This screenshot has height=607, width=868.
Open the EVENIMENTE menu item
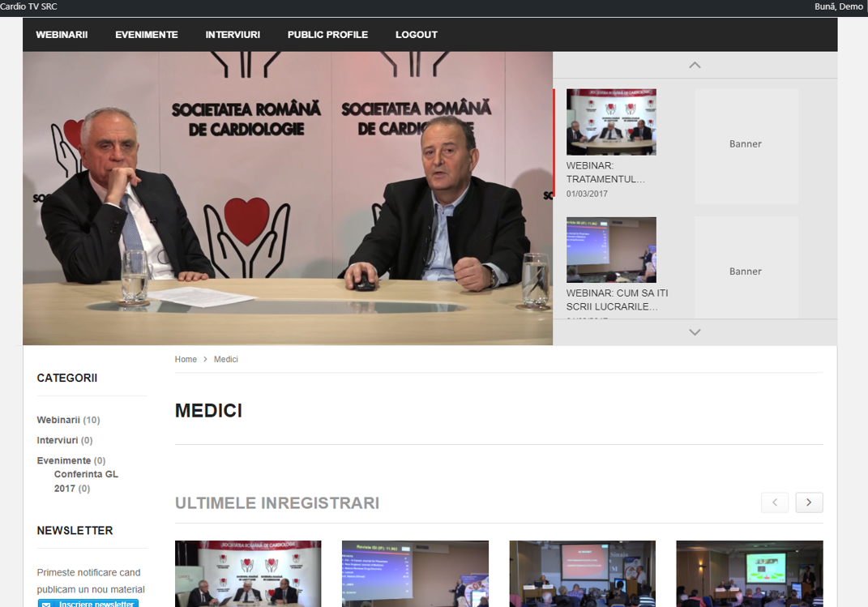pos(147,35)
